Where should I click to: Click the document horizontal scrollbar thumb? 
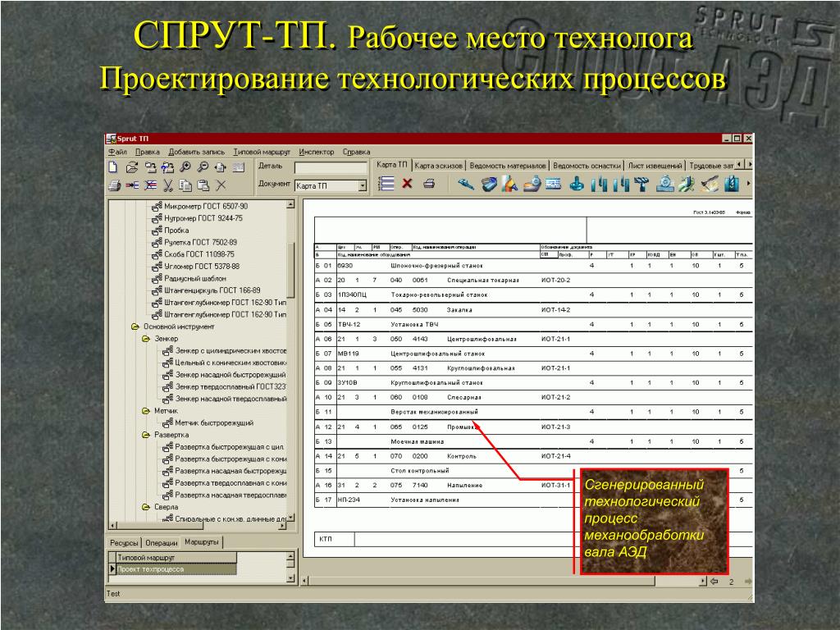point(482,581)
